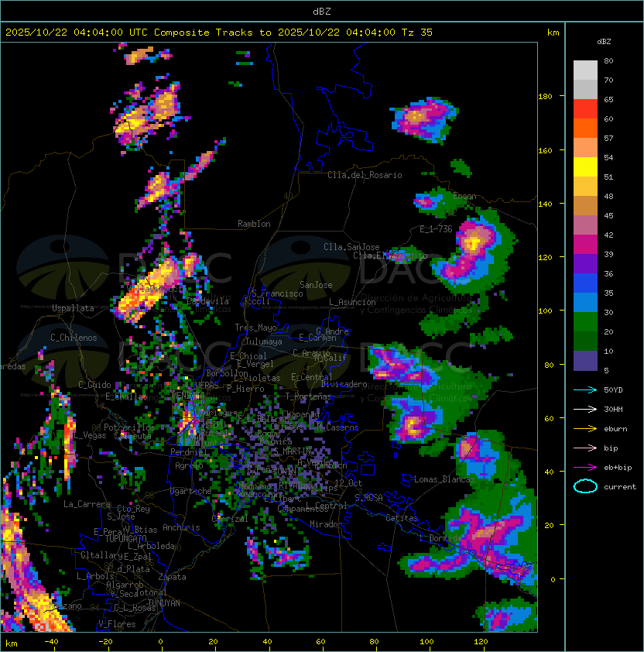644x652 pixels.
Task: Click the Capdevila place label
Action: pyautogui.click(x=208, y=301)
